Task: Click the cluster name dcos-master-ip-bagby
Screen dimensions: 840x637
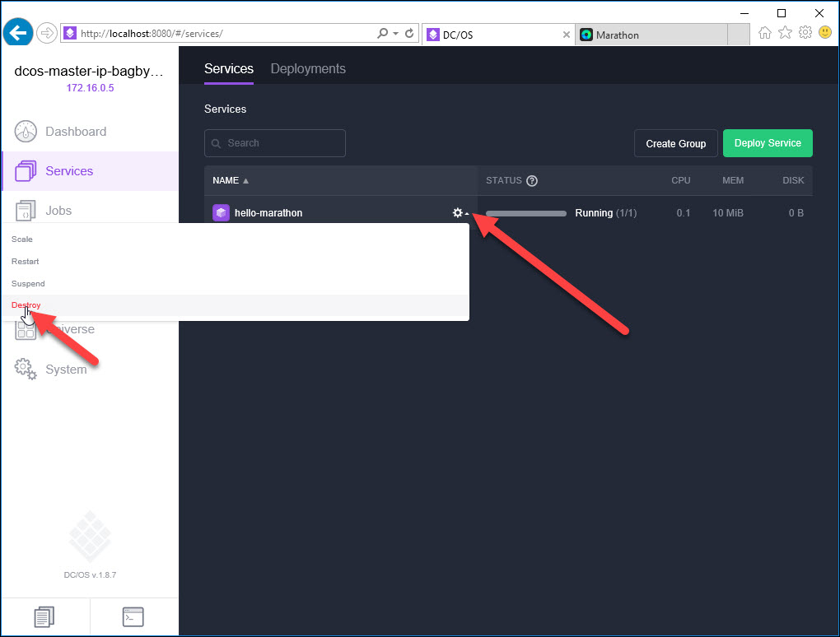Action: coord(89,72)
